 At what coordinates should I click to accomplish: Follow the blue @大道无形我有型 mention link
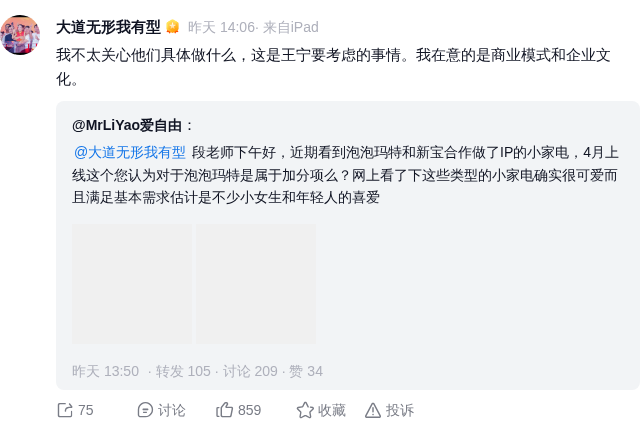[x=129, y=152]
